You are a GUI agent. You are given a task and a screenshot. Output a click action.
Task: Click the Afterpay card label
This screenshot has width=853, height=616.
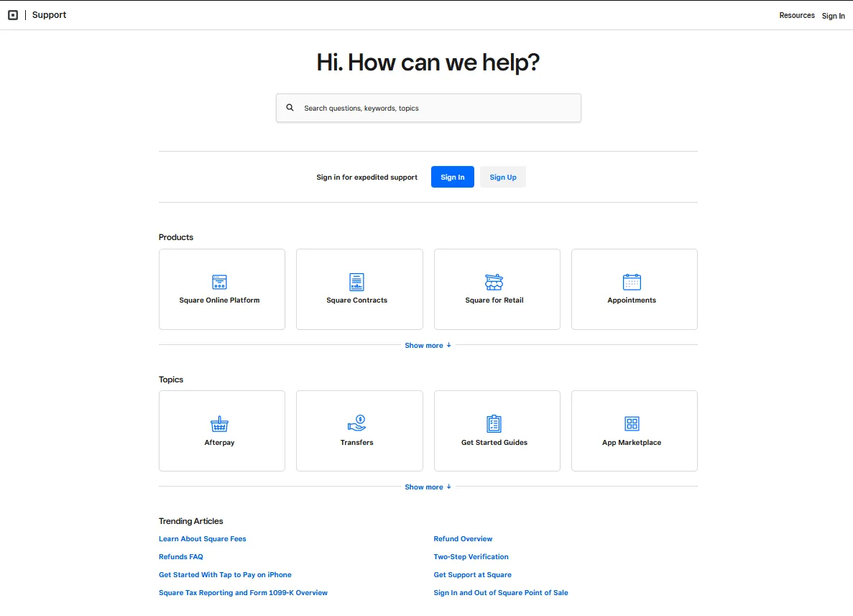click(x=219, y=442)
